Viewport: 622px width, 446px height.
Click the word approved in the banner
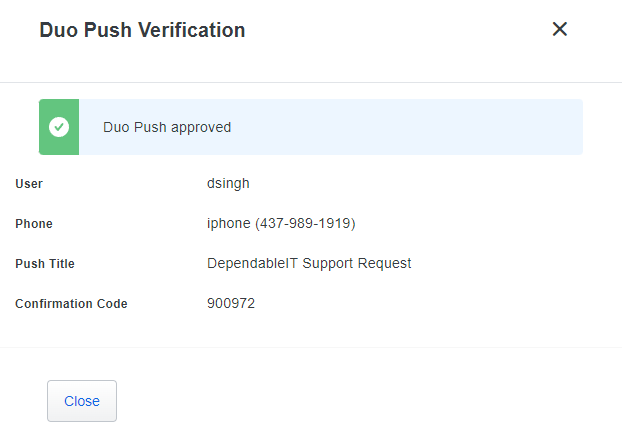pos(201,128)
